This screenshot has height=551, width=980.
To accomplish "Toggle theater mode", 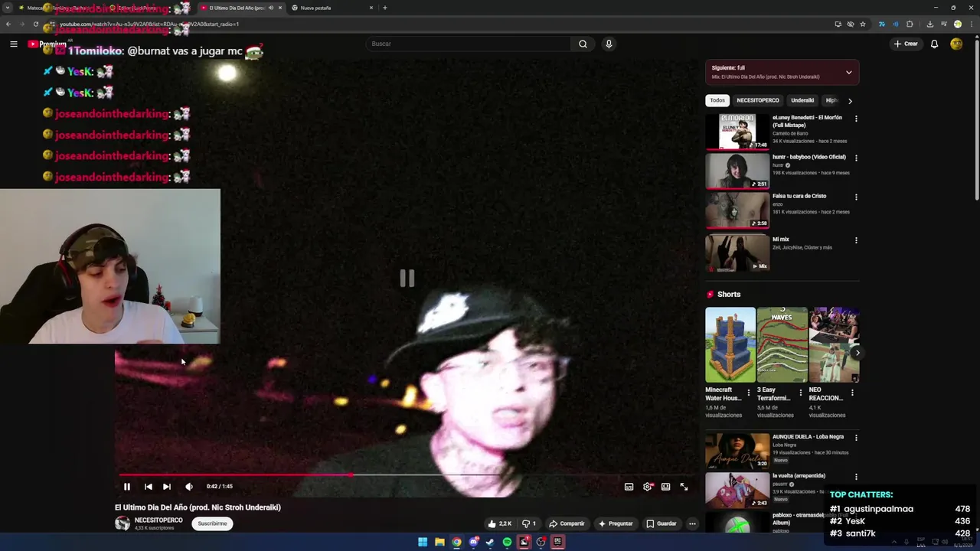I will (666, 486).
